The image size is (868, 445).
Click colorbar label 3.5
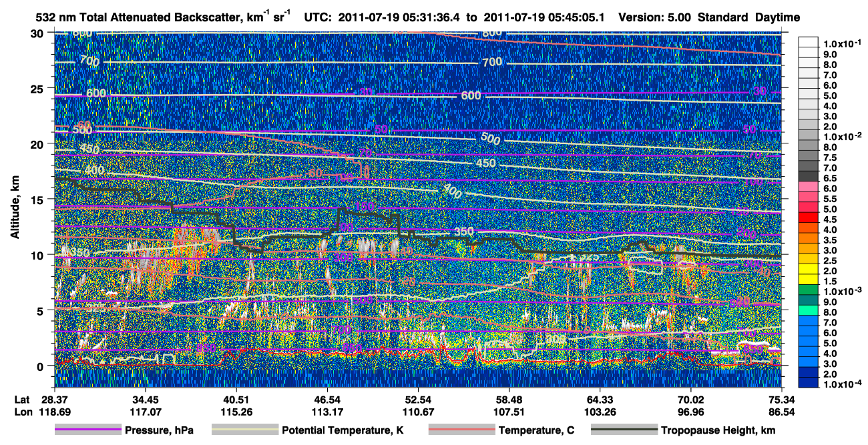[831, 240]
